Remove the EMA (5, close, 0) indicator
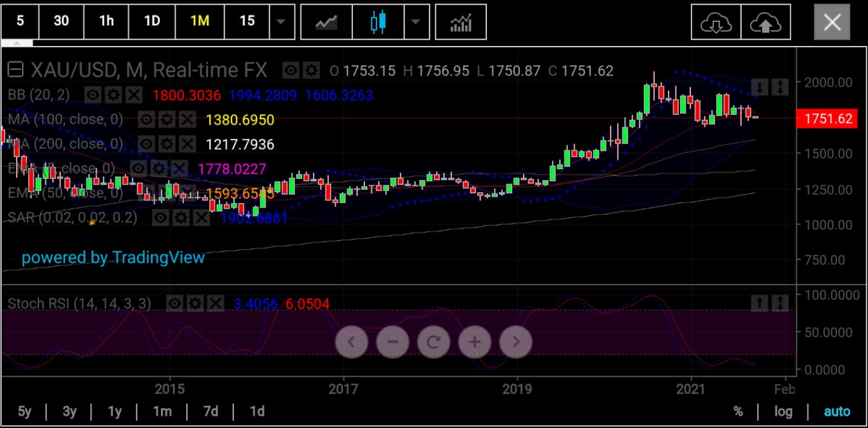Image resolution: width=868 pixels, height=428 pixels. (x=179, y=168)
